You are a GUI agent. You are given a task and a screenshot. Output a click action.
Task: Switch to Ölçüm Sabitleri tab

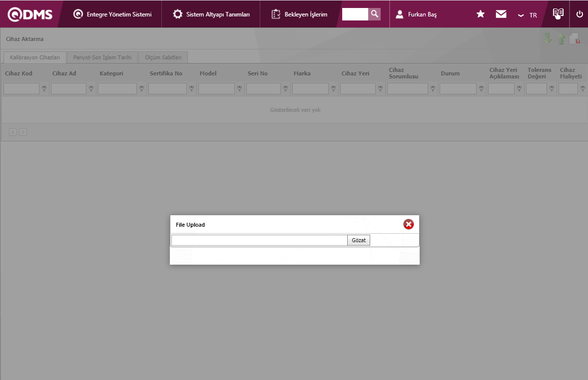tap(163, 57)
